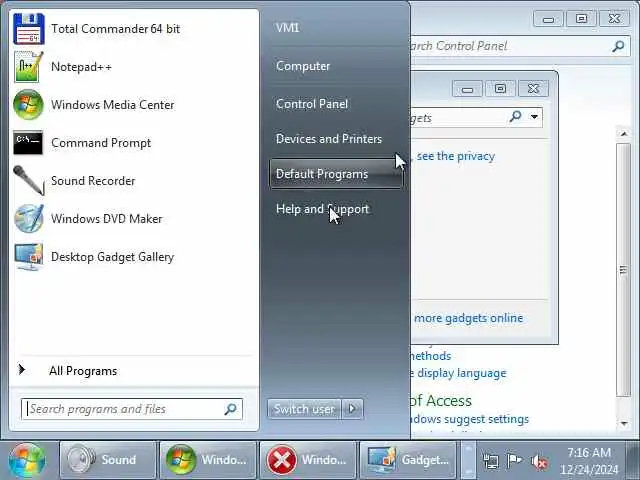Image resolution: width=640 pixels, height=480 pixels.
Task: Open Devices and Printers
Action: tap(329, 139)
